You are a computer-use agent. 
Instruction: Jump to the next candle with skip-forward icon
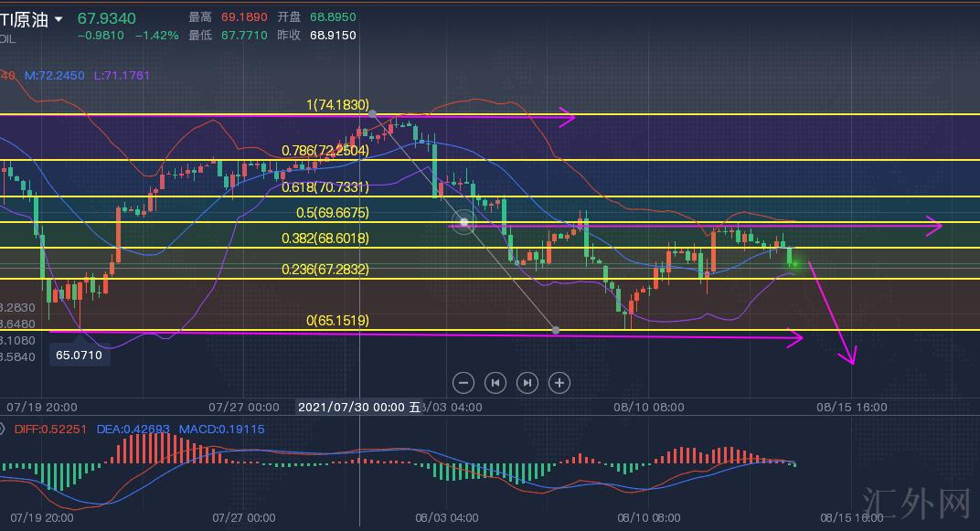527,383
